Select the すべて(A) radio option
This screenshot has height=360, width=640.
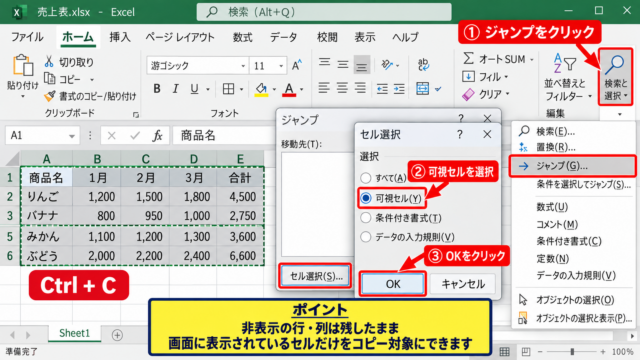point(366,178)
